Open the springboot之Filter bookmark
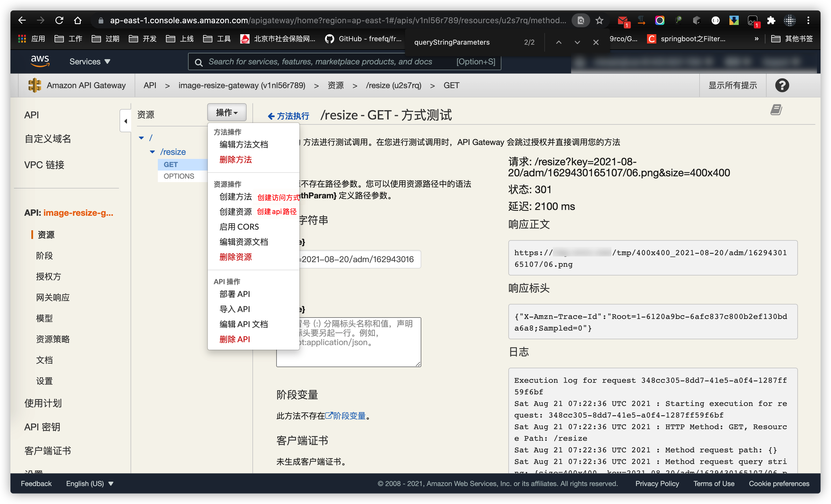Image resolution: width=831 pixels, height=504 pixels. tap(686, 39)
